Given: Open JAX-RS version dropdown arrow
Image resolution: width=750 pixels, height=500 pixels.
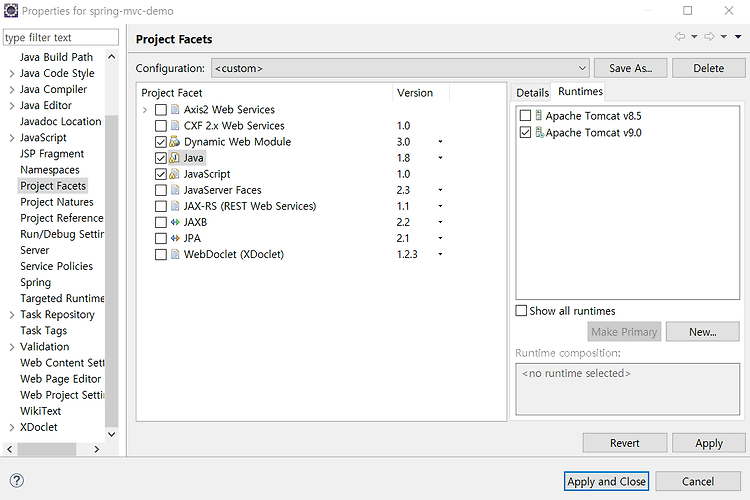Looking at the screenshot, I should (x=440, y=206).
